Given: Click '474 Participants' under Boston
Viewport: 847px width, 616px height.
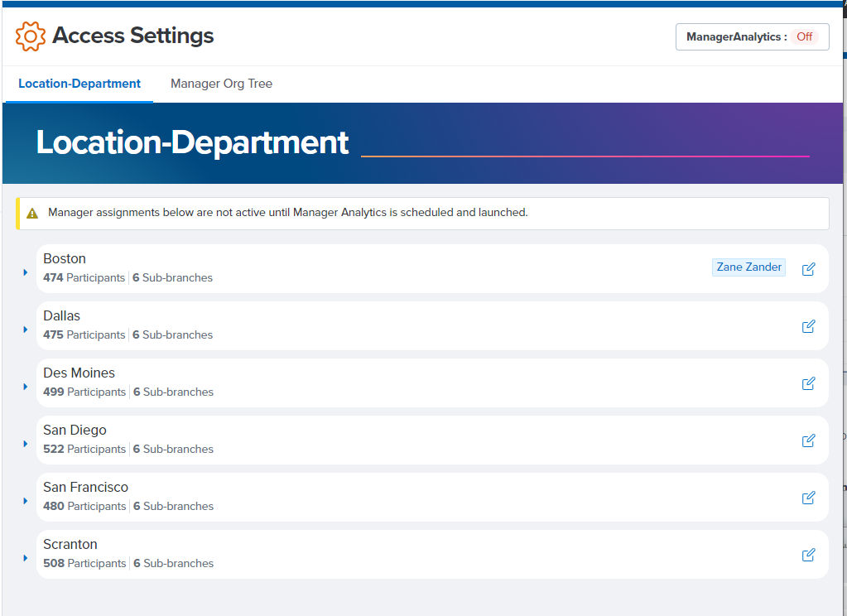Looking at the screenshot, I should 84,277.
